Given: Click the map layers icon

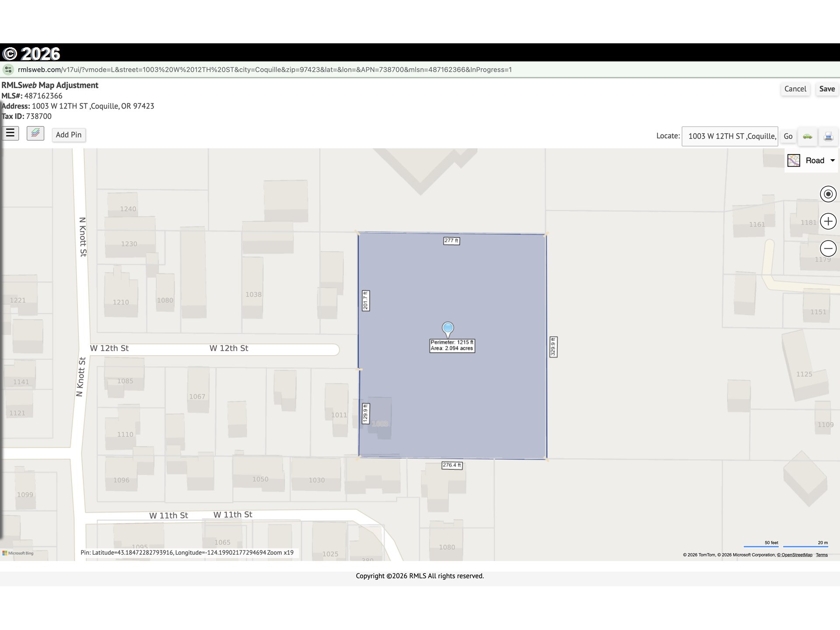Looking at the screenshot, I should pos(35,133).
